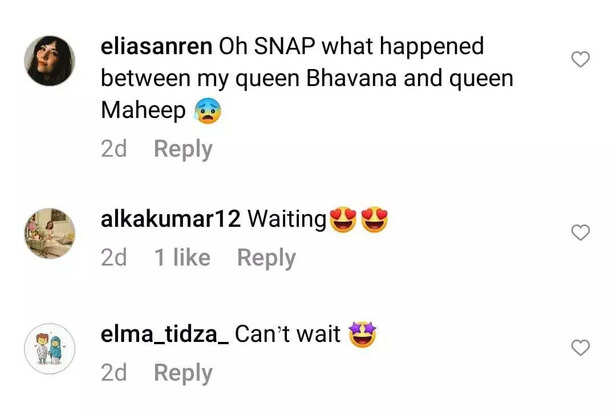Click the 2d timestamp under alkakumar12's comment
Image resolution: width=616 pixels, height=416 pixels.
click(114, 258)
